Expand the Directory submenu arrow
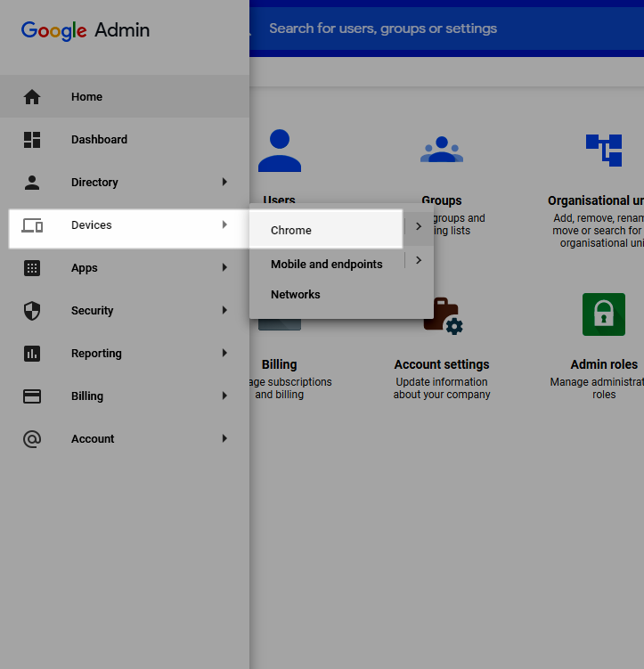This screenshot has width=644, height=669. (x=224, y=183)
